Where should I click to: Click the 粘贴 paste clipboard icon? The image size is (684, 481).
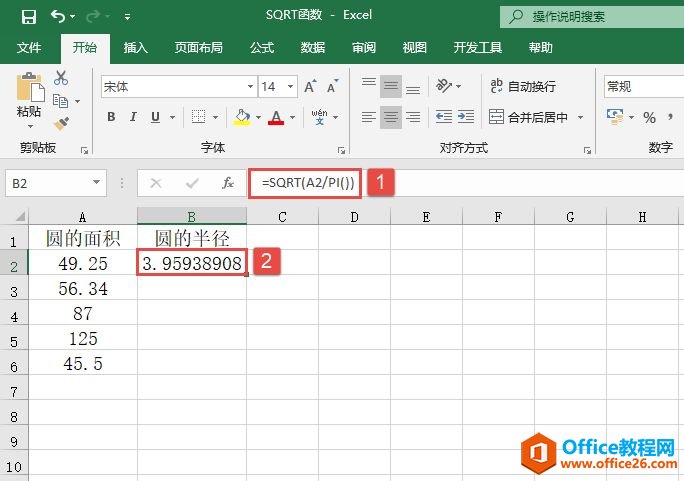click(x=30, y=87)
